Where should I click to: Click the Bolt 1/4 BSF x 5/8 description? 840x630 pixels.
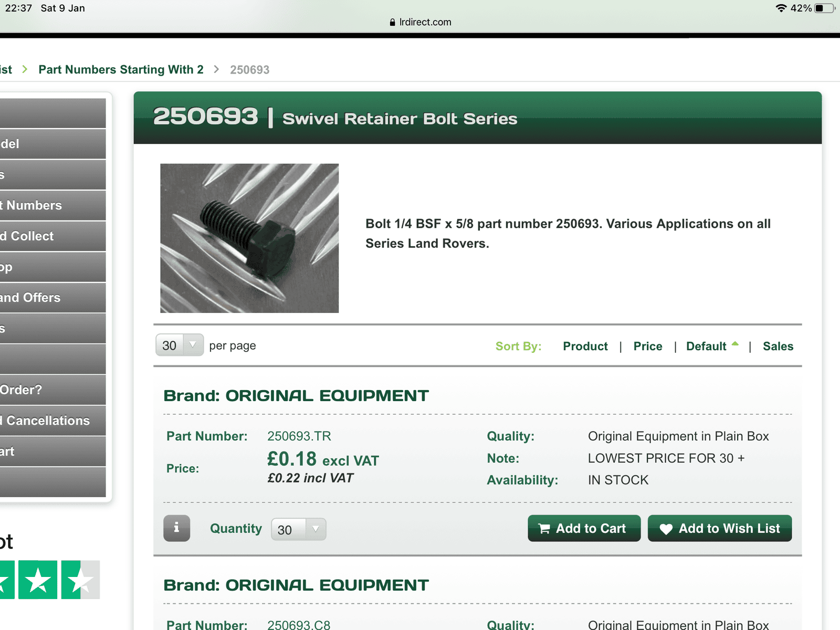pyautogui.click(x=568, y=234)
